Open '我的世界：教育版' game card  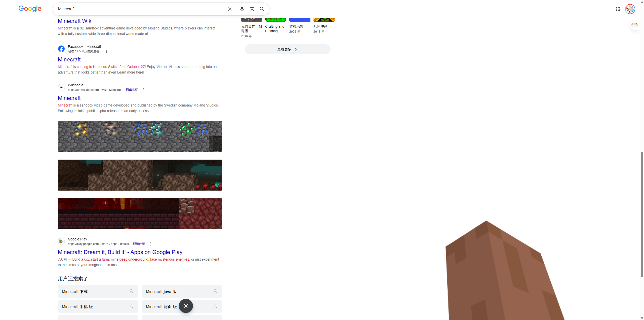[252, 28]
